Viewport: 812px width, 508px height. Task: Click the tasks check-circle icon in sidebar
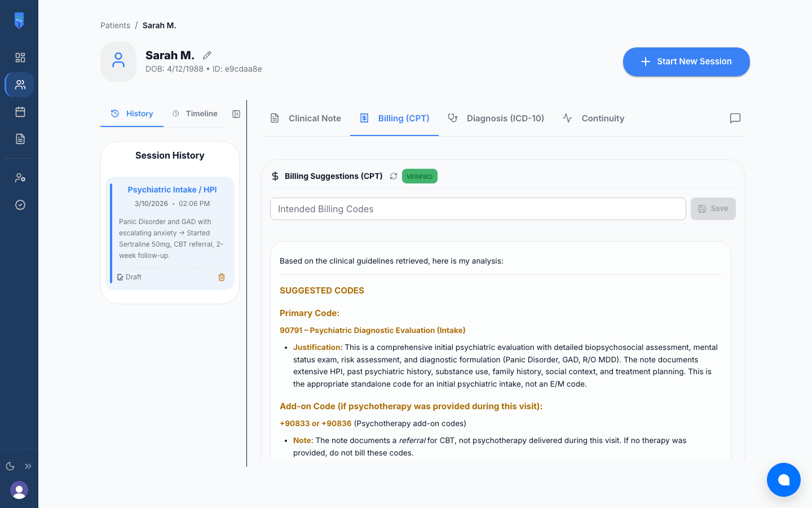click(20, 205)
